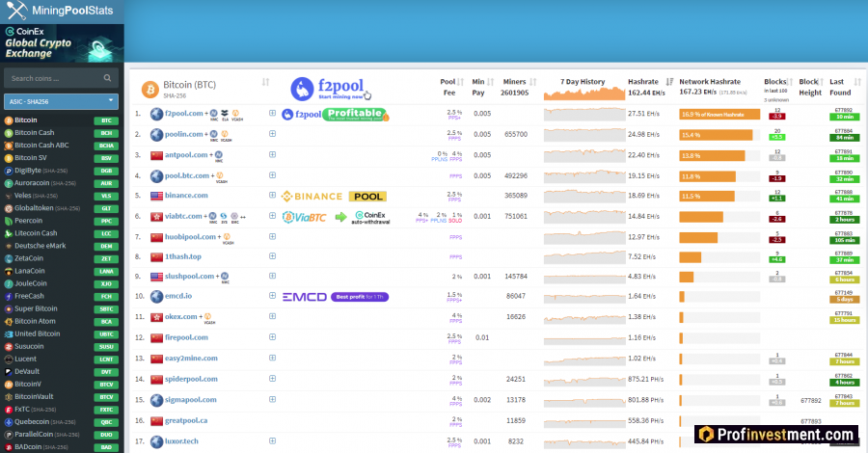
Task: Select Deutsche eMark in the sidebar
Action: [40, 246]
